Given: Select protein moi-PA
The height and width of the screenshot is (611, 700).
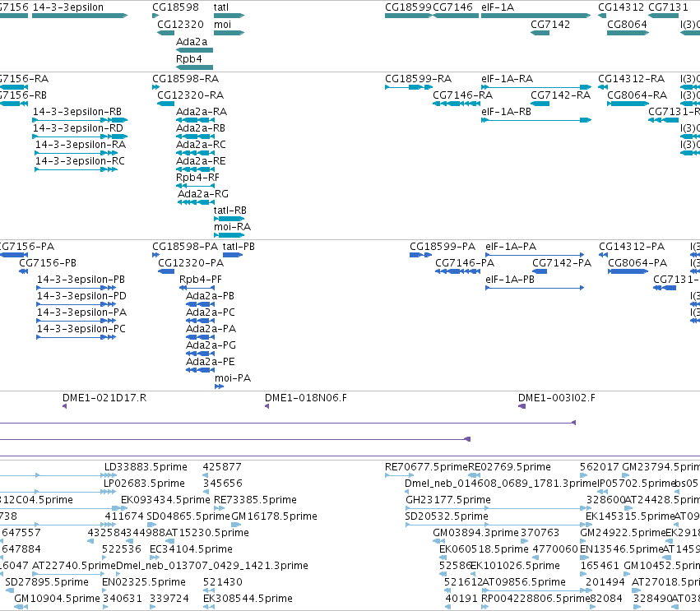Looking at the screenshot, I should pyautogui.click(x=233, y=378).
